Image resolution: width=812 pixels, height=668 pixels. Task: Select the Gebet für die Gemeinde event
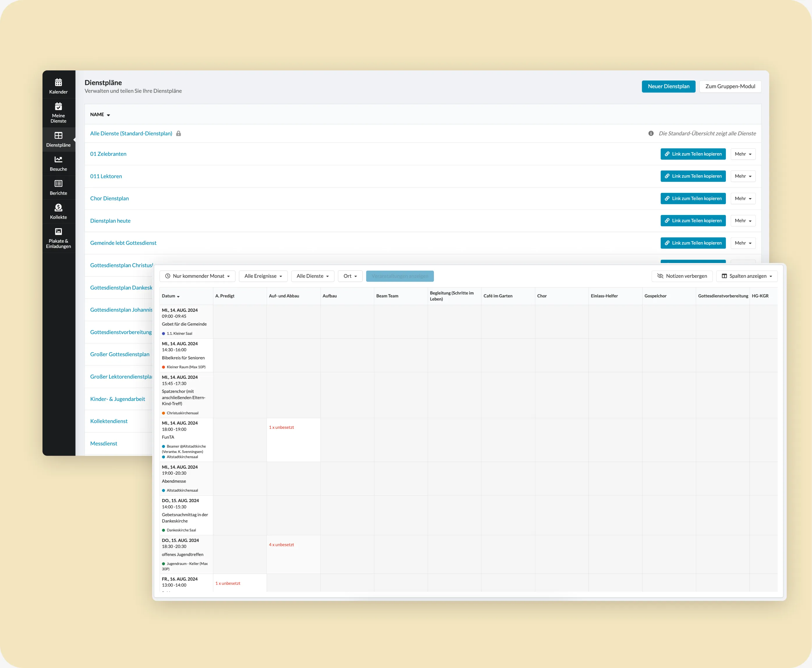pyautogui.click(x=184, y=324)
